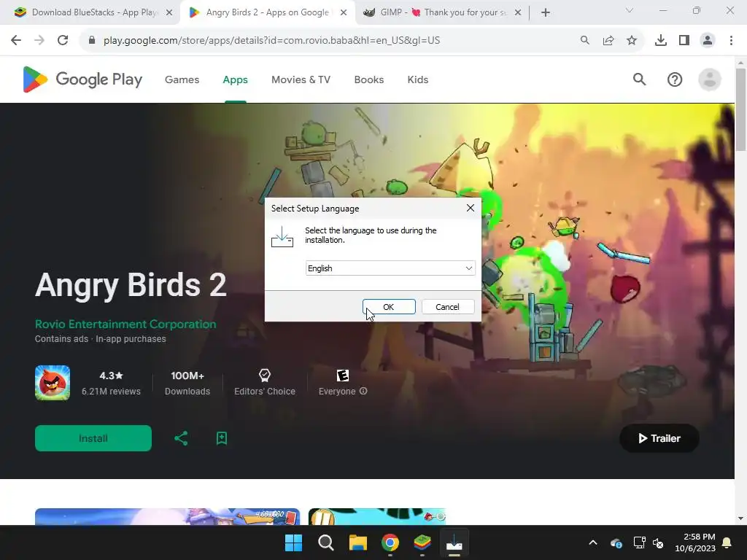Go forward in the browser

click(x=39, y=40)
